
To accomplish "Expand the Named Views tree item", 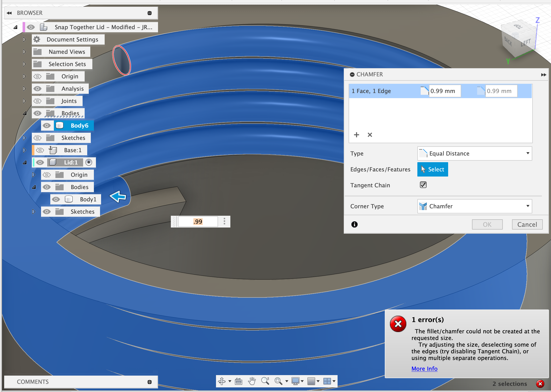I will coord(24,51).
